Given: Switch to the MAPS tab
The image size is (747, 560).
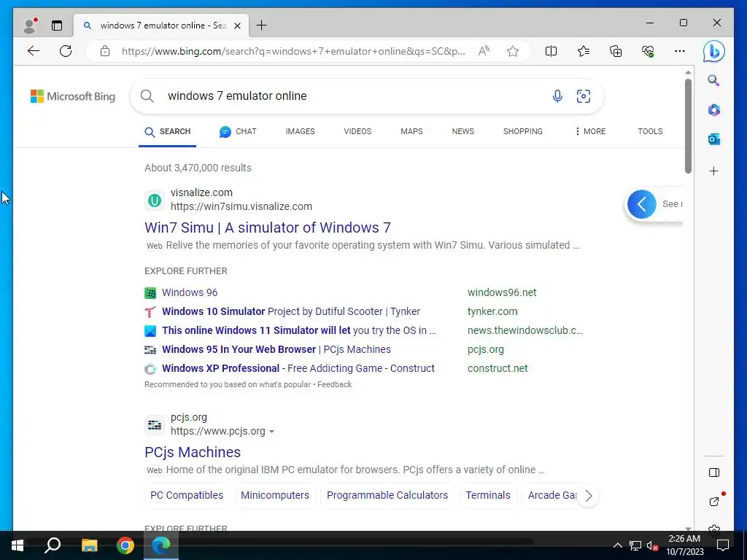Looking at the screenshot, I should point(411,131).
